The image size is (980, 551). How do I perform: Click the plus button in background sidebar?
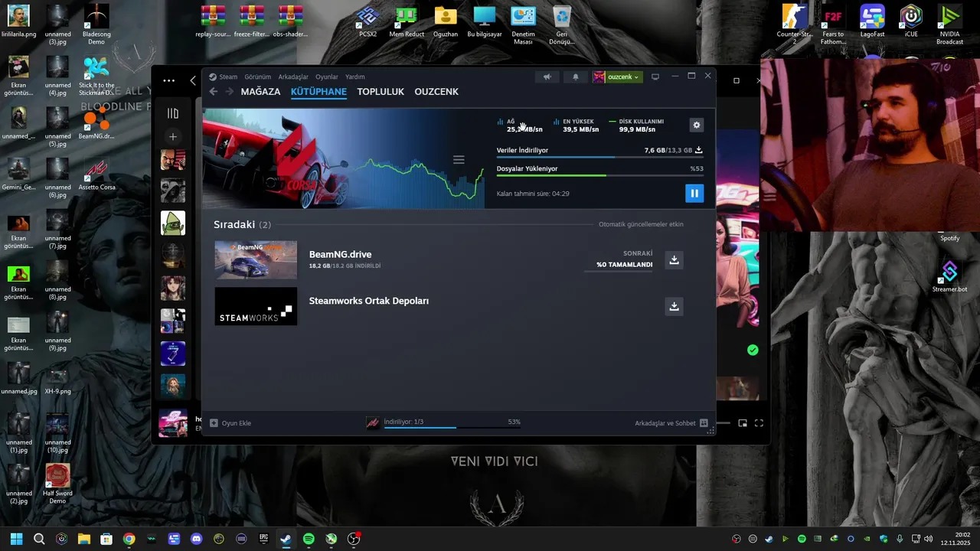(x=173, y=136)
